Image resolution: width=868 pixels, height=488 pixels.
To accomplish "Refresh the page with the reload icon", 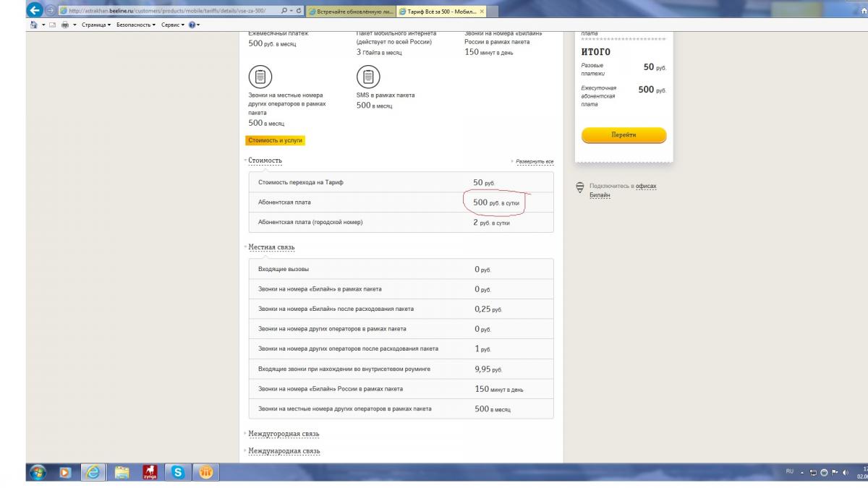I will coord(299,11).
